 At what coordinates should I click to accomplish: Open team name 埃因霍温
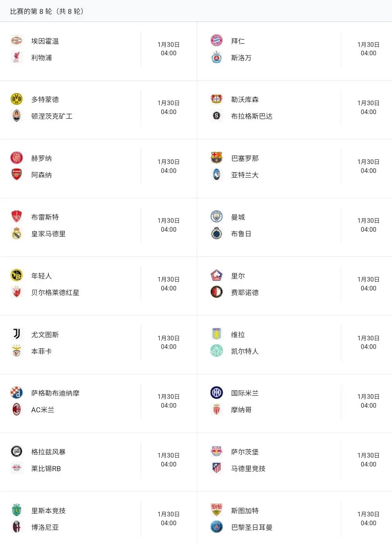coord(45,41)
